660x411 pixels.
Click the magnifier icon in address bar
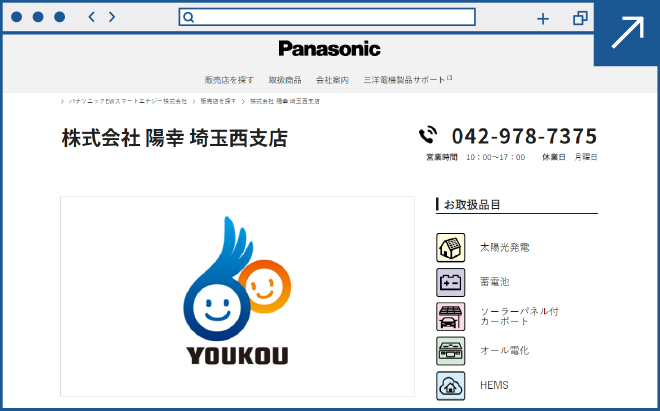[189, 17]
